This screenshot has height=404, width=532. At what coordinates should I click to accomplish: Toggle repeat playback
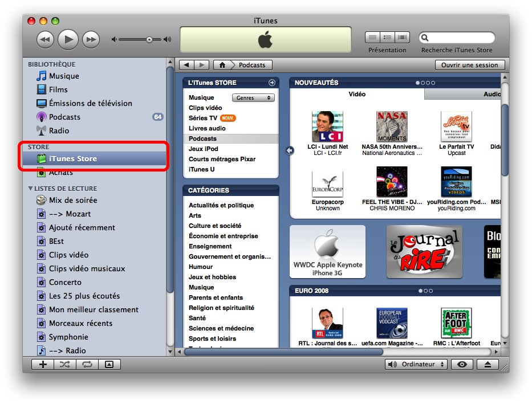pyautogui.click(x=87, y=364)
